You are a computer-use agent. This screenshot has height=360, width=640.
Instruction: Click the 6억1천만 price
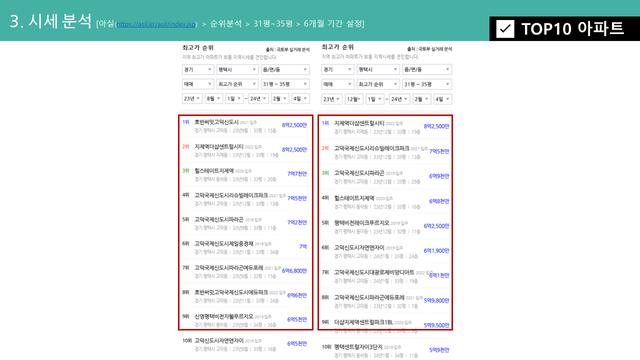pos(439,276)
